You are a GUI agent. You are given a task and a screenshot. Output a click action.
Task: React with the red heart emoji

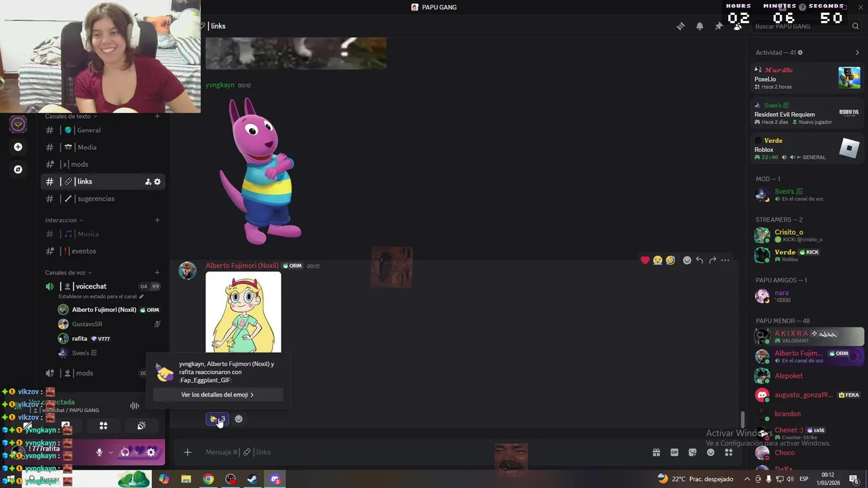645,260
